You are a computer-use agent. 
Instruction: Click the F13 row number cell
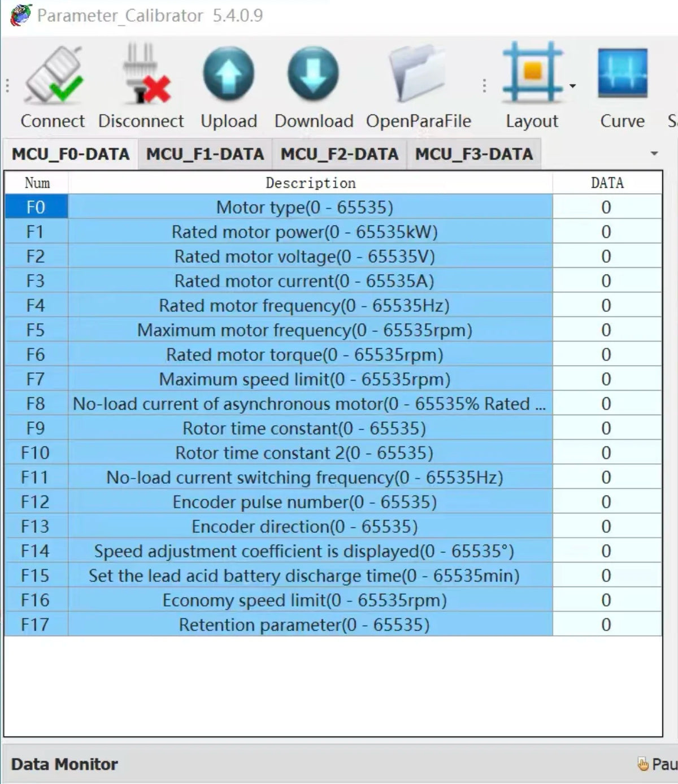(x=37, y=527)
